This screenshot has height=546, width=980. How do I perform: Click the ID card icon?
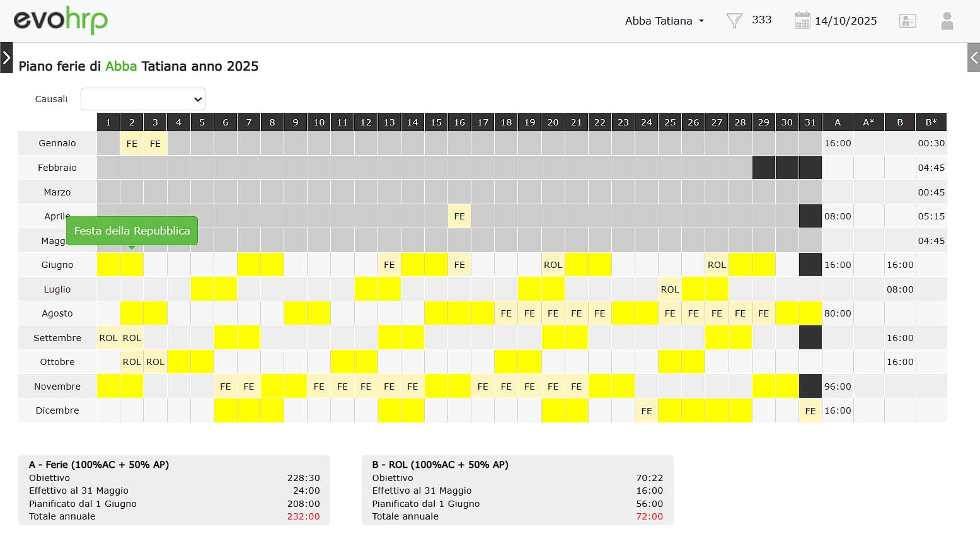tap(908, 21)
